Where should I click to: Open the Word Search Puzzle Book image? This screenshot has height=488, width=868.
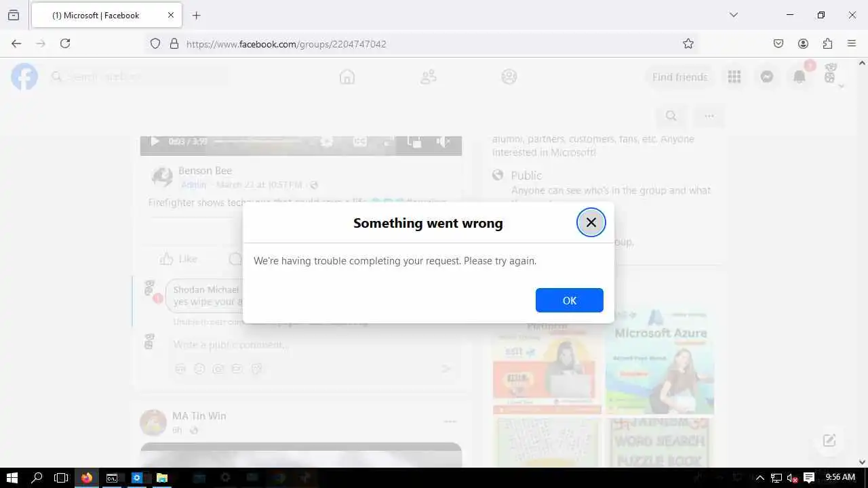pos(660,443)
